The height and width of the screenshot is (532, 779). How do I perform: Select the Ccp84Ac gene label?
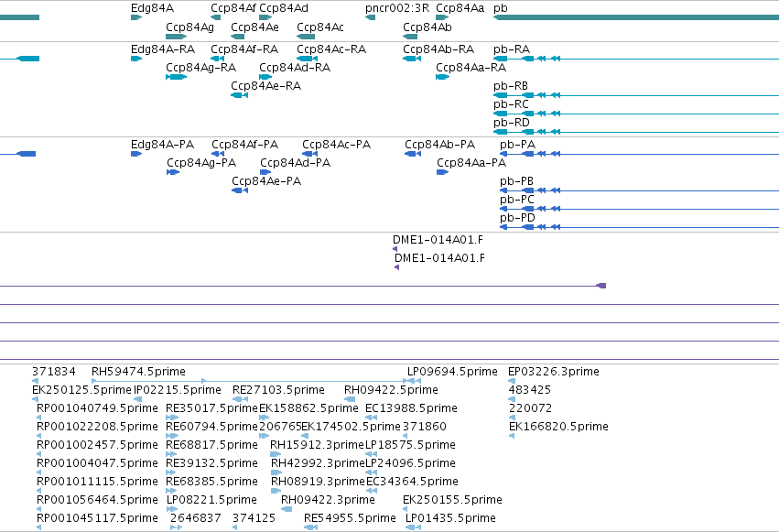click(320, 27)
